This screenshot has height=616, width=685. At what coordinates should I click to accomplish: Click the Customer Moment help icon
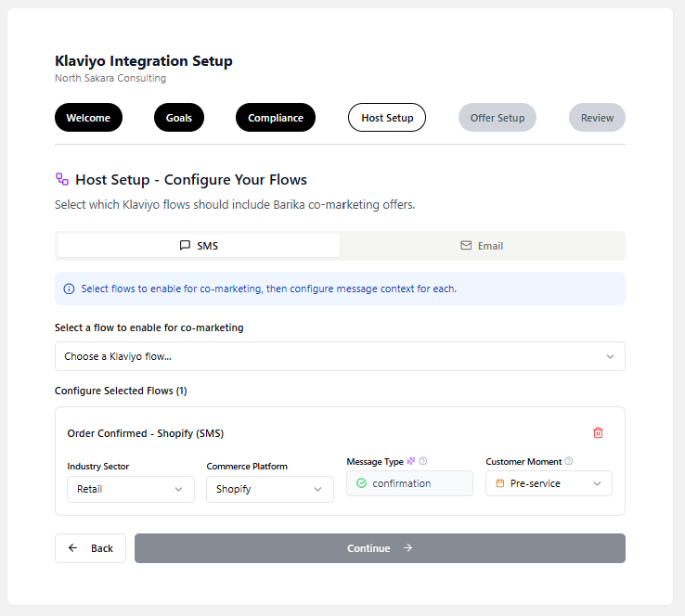[569, 461]
